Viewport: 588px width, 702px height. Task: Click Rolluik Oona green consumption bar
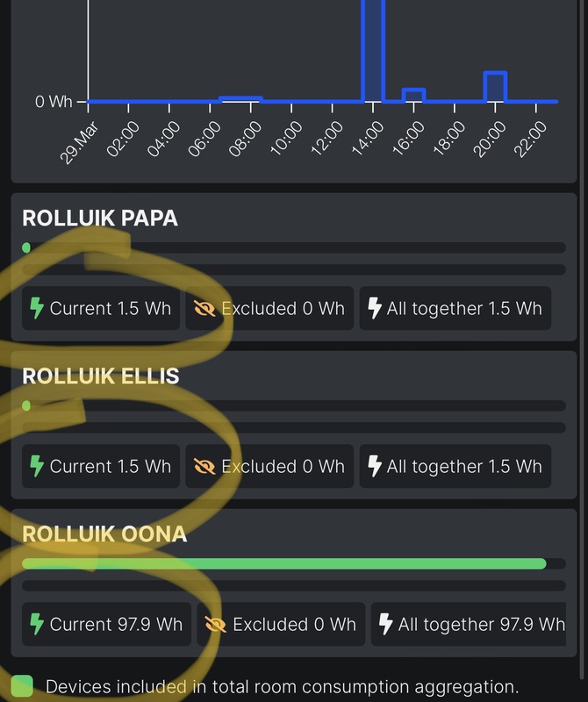point(283,563)
